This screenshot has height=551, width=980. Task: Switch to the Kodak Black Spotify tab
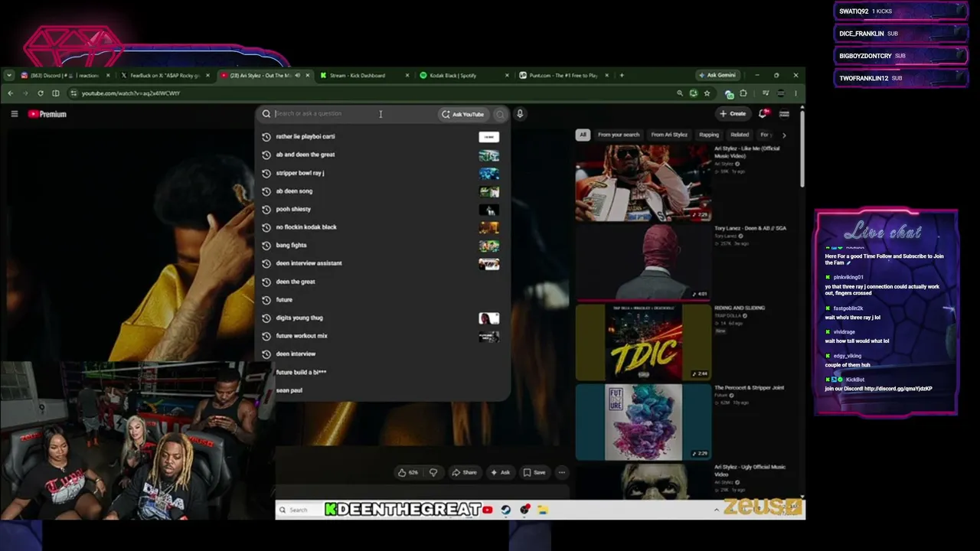tap(463, 75)
